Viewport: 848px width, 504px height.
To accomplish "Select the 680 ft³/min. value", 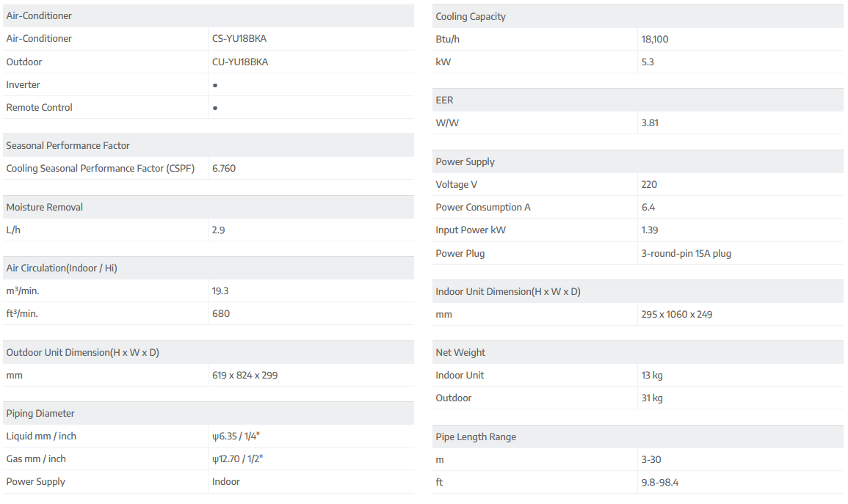I will [221, 313].
